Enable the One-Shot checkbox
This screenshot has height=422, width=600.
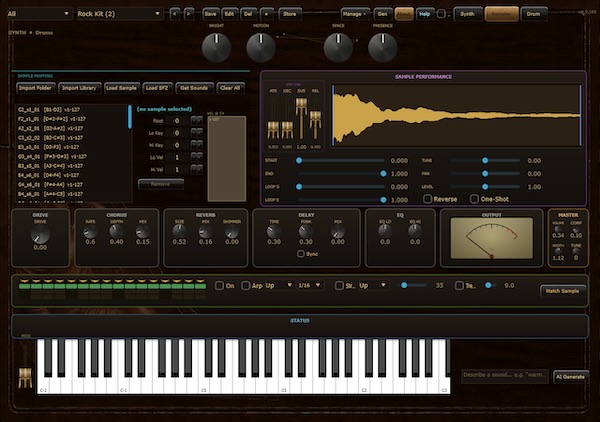pos(474,199)
